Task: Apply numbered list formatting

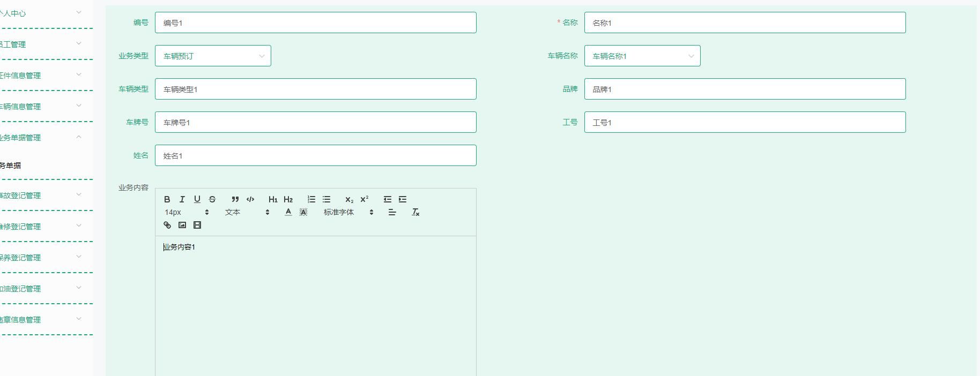Action: pyautogui.click(x=311, y=199)
